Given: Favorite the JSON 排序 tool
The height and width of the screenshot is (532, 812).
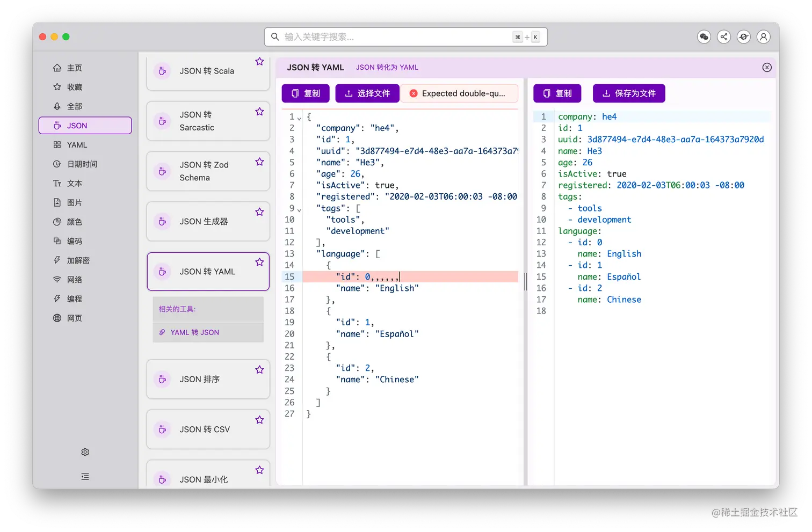Looking at the screenshot, I should click(x=259, y=370).
